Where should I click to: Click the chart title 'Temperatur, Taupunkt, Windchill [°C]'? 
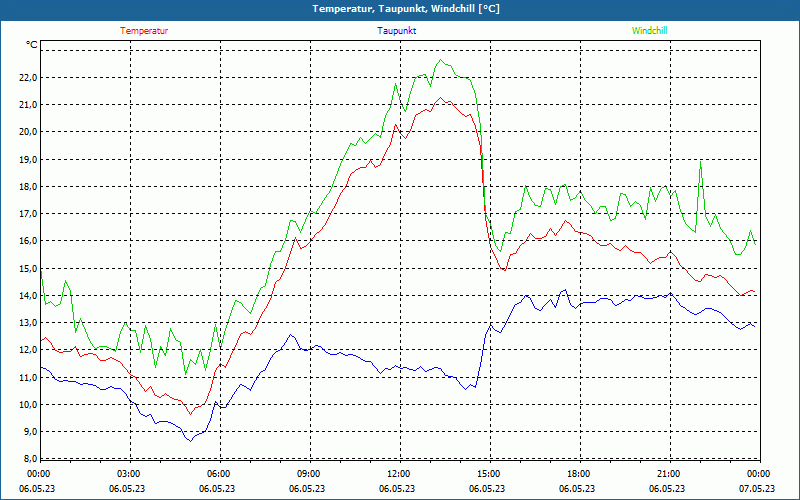tap(406, 9)
